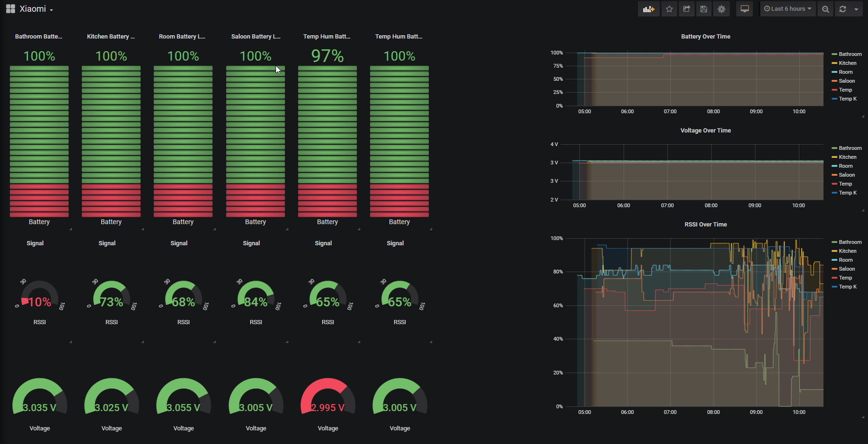Open the RSSI Over Time panel title menu
Image resolution: width=868 pixels, height=444 pixels.
705,224
